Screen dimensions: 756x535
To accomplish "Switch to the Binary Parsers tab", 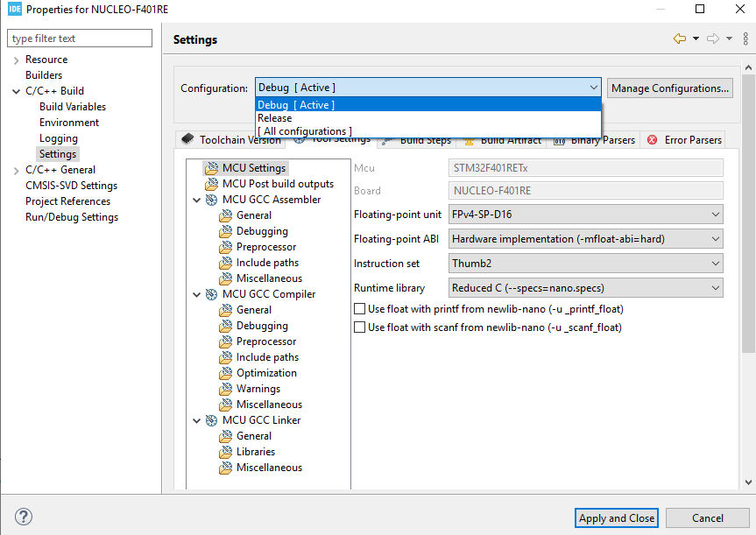I will tap(594, 140).
